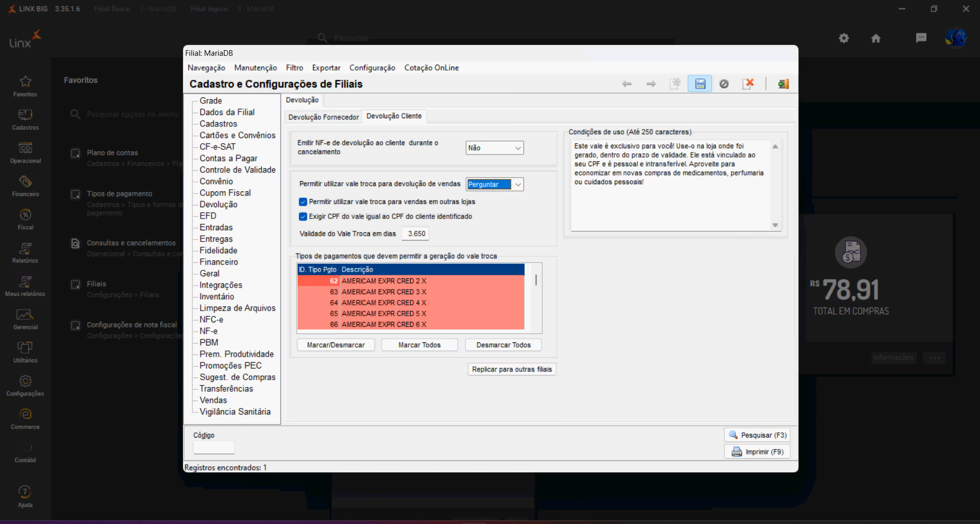Click the Marcar Todos button
Image resolution: width=980 pixels, height=524 pixels.
click(x=419, y=345)
